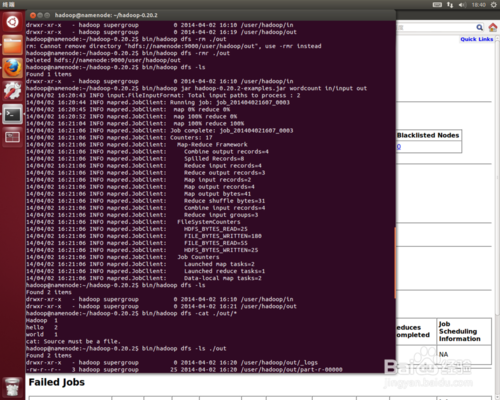
Task: Open the Trash in the dock
Action: 12,387
